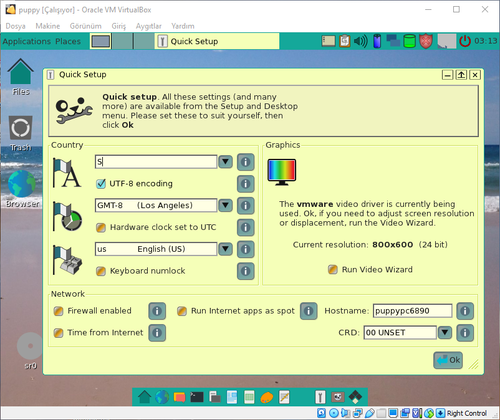Viewport: 500px width, 420px height.
Task: Launch the orange paint palette dock icon
Action: click(267, 397)
